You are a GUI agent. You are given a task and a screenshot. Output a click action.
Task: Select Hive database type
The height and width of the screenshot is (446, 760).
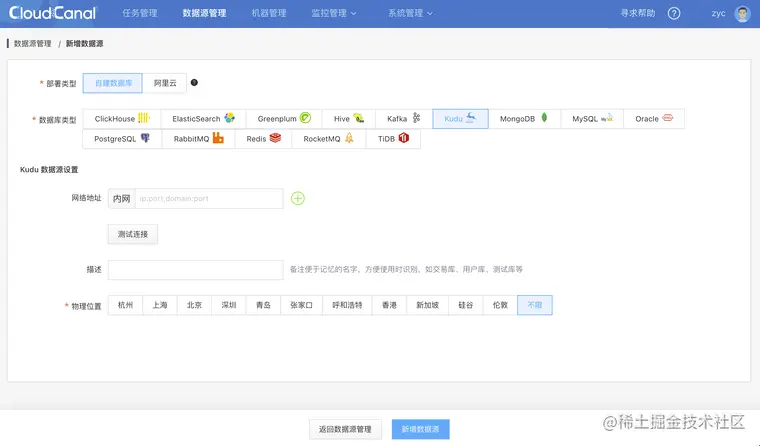click(348, 119)
